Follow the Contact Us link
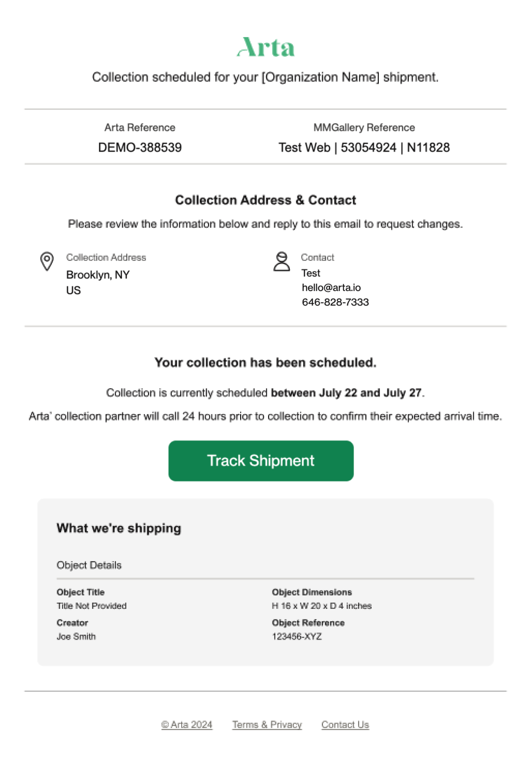The height and width of the screenshot is (763, 532). [345, 725]
